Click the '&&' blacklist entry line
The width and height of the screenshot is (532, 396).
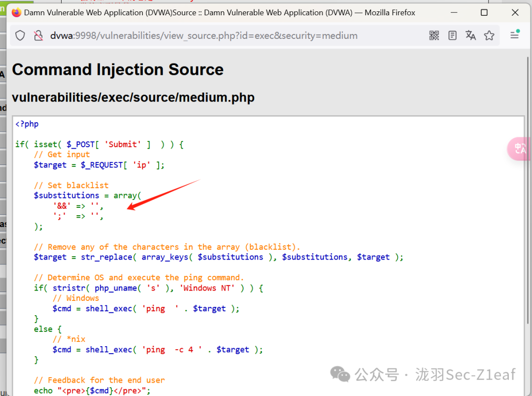[x=78, y=206]
